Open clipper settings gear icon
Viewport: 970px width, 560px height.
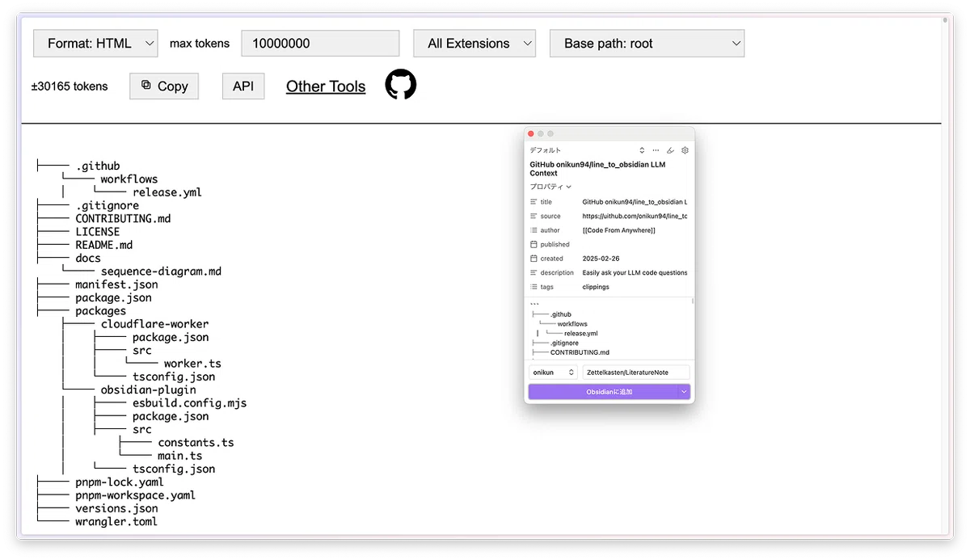(x=685, y=150)
